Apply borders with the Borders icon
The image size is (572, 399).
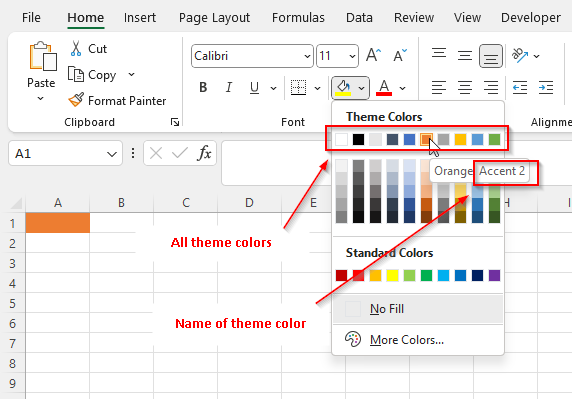(x=298, y=88)
